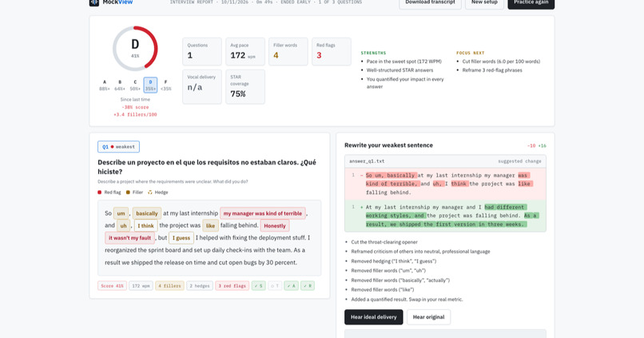Open the Red flags stat card
Screen dimensions: 644x338
click(x=331, y=51)
